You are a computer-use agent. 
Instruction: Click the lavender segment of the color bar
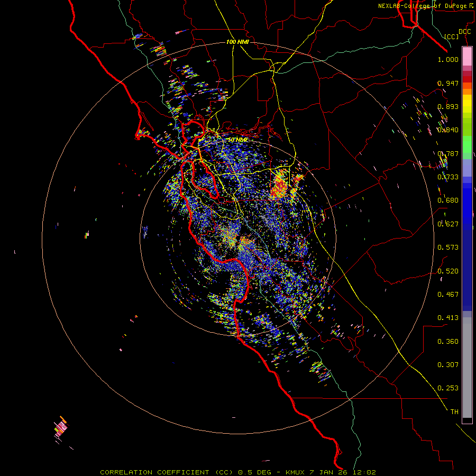pos(467,168)
